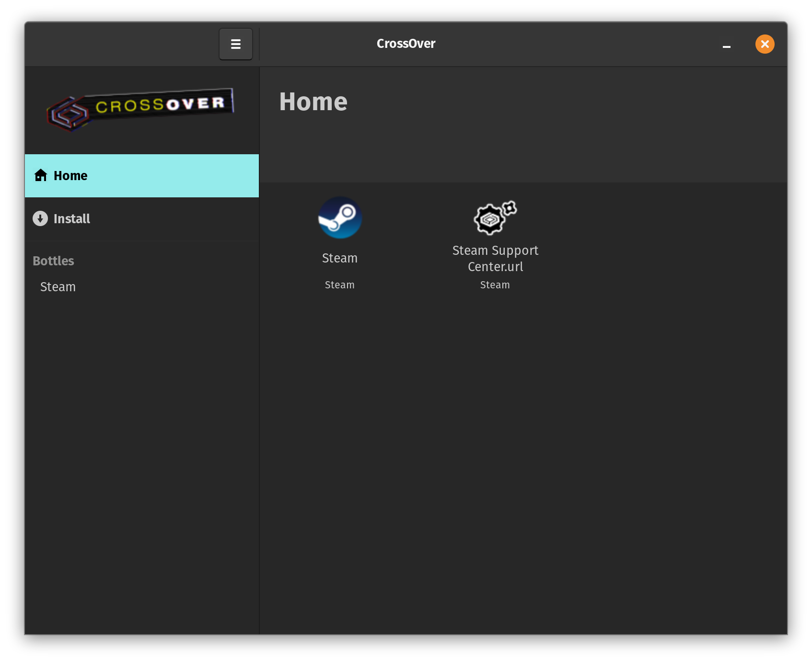Click the CrossOver window title text

pos(406,44)
